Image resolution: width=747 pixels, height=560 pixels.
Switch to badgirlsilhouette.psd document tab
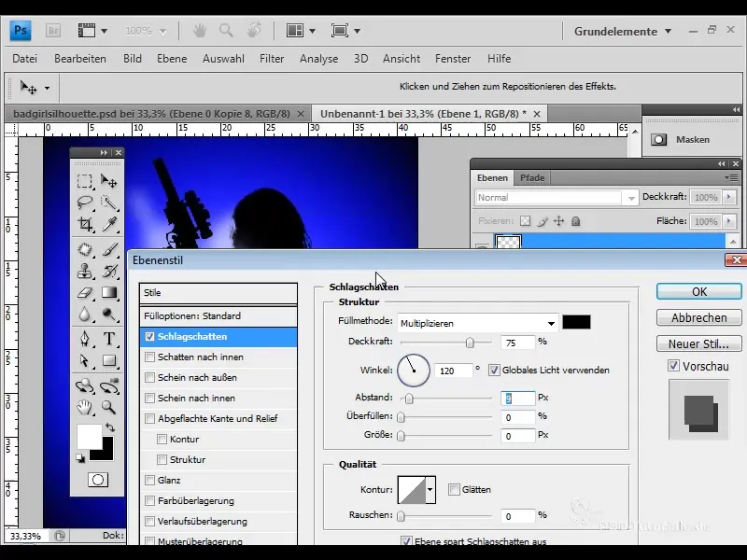point(151,114)
